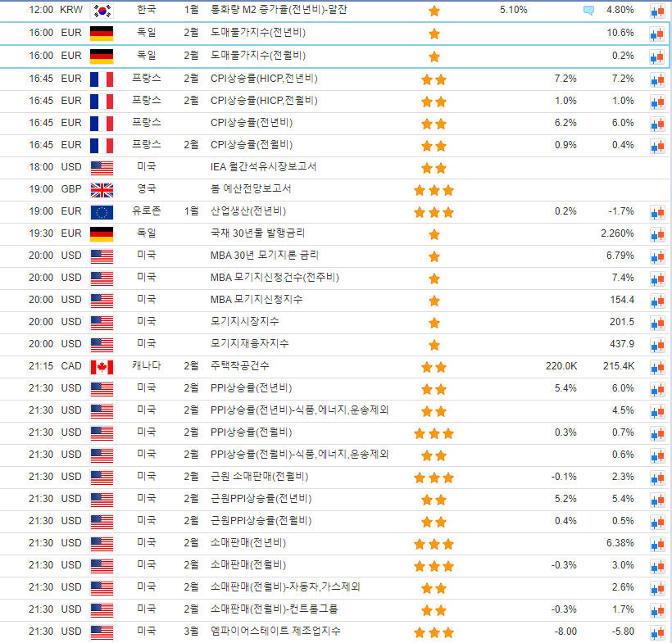This screenshot has width=672, height=643.
Task: Open 프랑스 CPI상승률(HICP,전년비) event
Action: coord(264,79)
